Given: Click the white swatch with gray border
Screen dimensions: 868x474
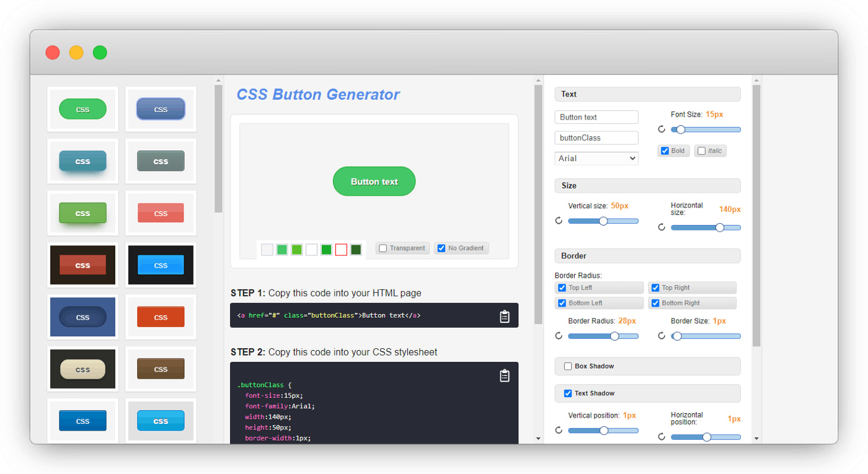Looking at the screenshot, I should click(311, 250).
